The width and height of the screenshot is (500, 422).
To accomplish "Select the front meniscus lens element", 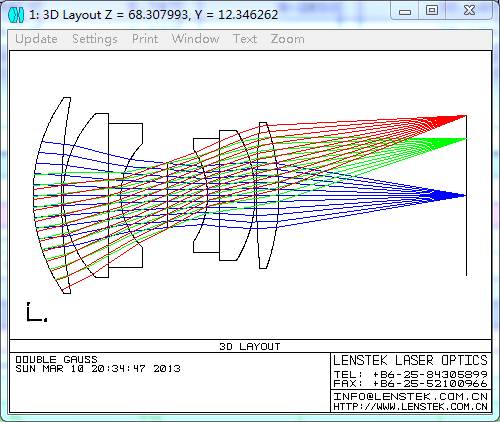I will (x=52, y=195).
